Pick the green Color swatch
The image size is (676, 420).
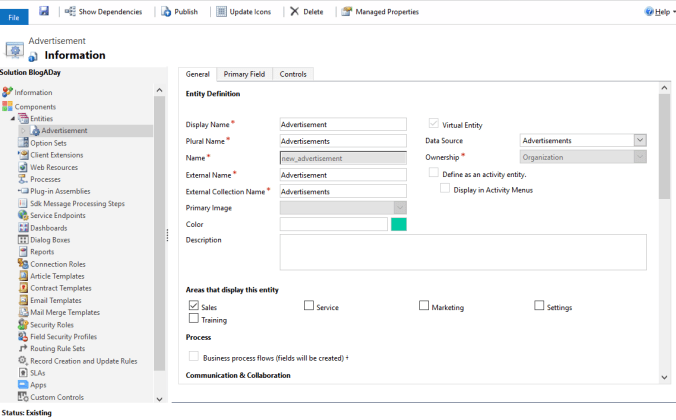pyautogui.click(x=399, y=224)
